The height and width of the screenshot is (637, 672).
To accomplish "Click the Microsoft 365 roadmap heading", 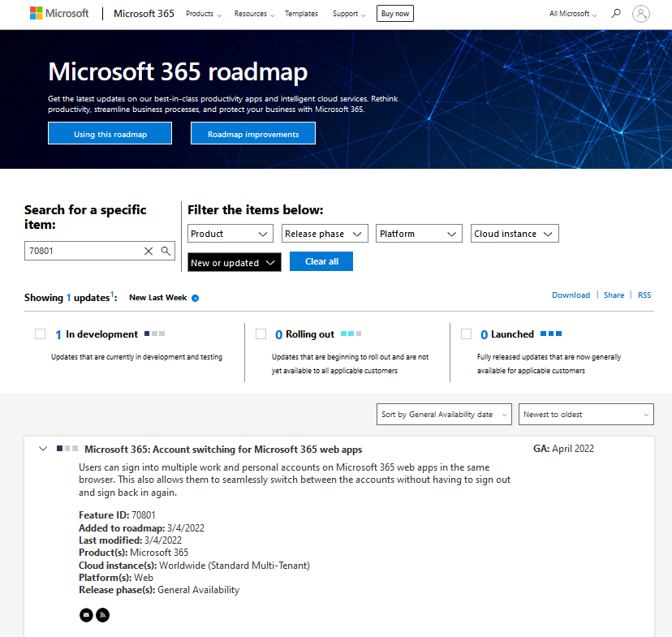I will coord(178,71).
